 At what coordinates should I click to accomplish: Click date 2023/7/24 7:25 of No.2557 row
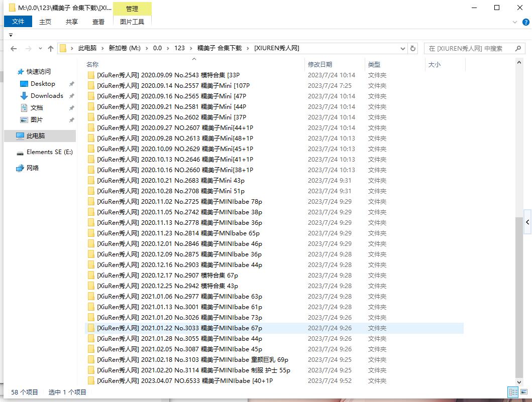pos(330,86)
